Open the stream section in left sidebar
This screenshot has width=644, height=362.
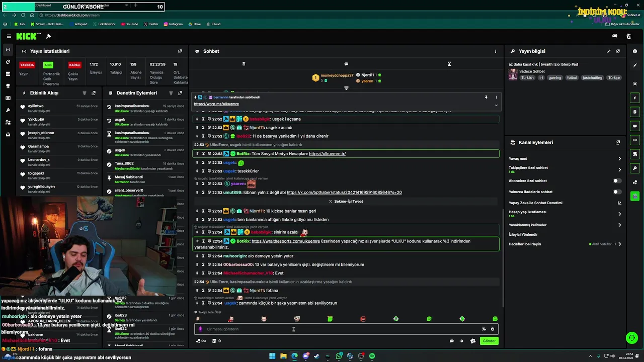point(8,50)
